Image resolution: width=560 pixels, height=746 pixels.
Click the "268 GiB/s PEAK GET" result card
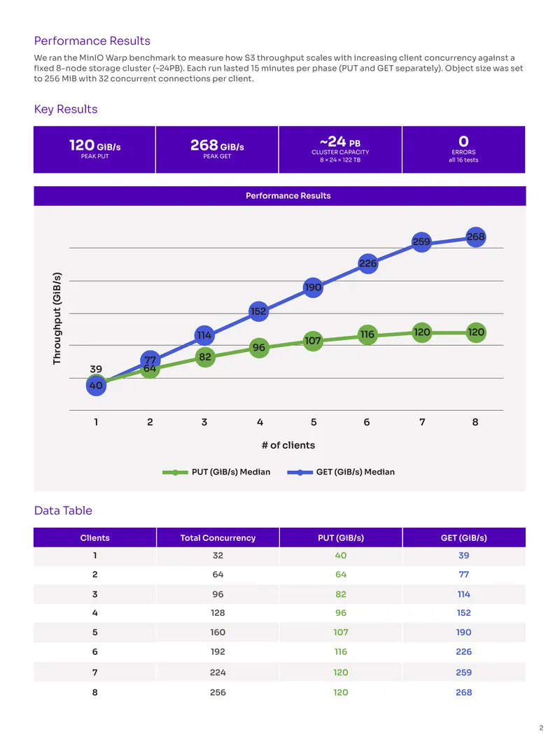pos(217,149)
